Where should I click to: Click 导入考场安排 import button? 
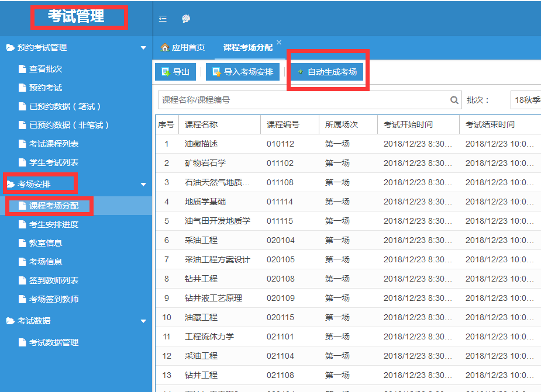(x=242, y=72)
